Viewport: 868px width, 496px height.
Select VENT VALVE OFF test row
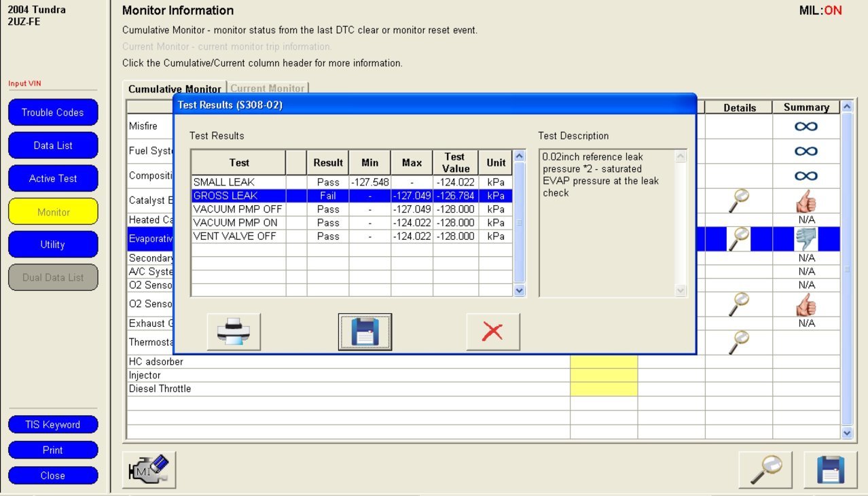pos(351,236)
